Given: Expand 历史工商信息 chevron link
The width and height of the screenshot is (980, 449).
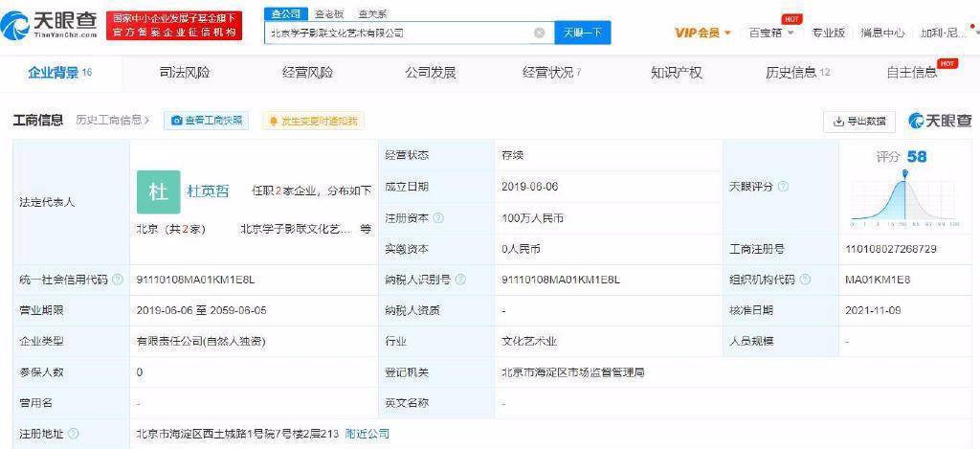Looking at the screenshot, I should tap(113, 120).
